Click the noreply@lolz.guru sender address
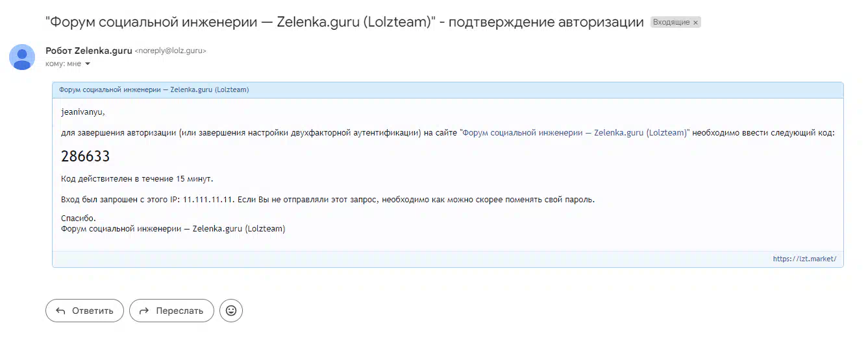This screenshot has height=343, width=868. tap(170, 51)
